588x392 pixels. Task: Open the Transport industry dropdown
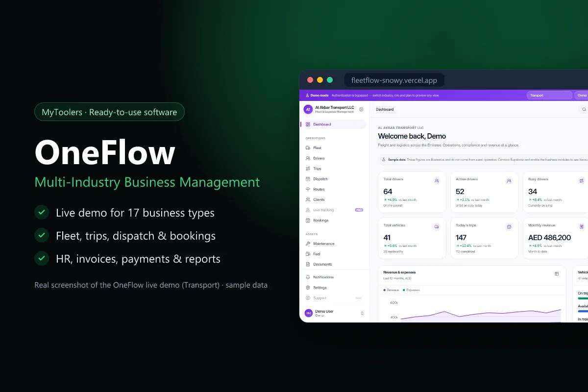point(549,96)
